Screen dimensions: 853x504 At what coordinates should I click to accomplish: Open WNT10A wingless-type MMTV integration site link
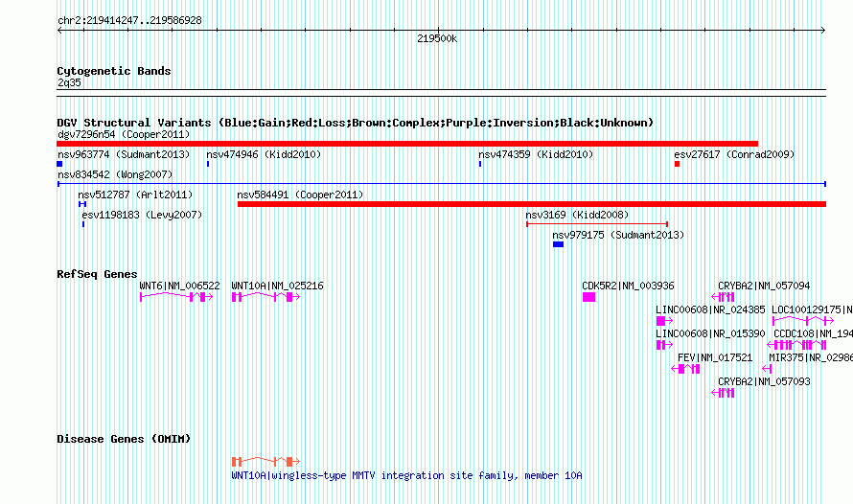pos(406,475)
